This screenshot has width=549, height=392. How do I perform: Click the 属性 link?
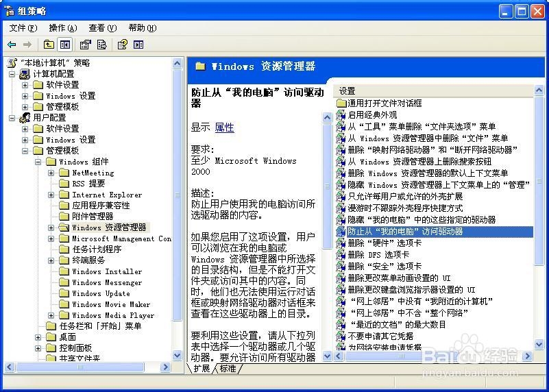[224, 127]
